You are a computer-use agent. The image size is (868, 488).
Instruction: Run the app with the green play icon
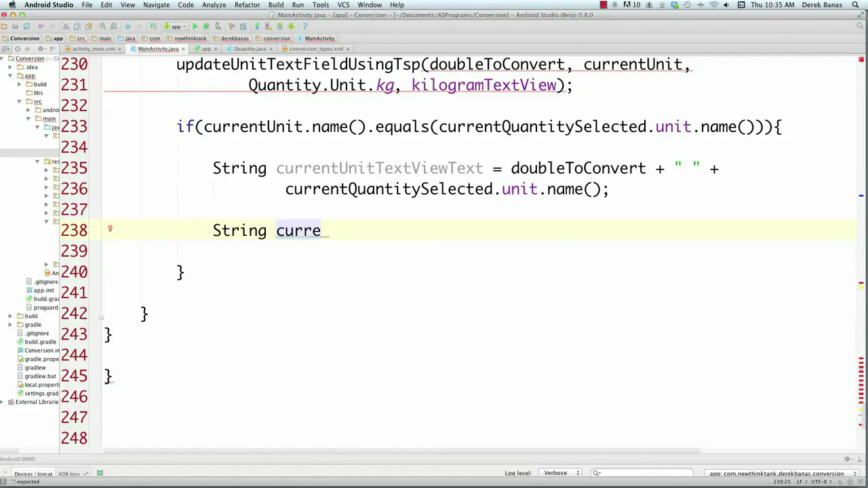[x=195, y=26]
